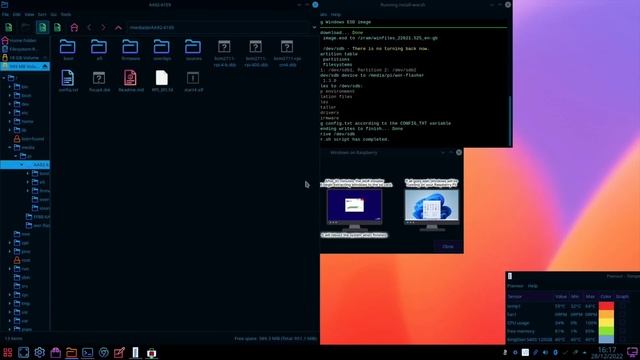Click the new tab icon in file manager toolbar
This screenshot has height=360, width=640.
(9, 27)
